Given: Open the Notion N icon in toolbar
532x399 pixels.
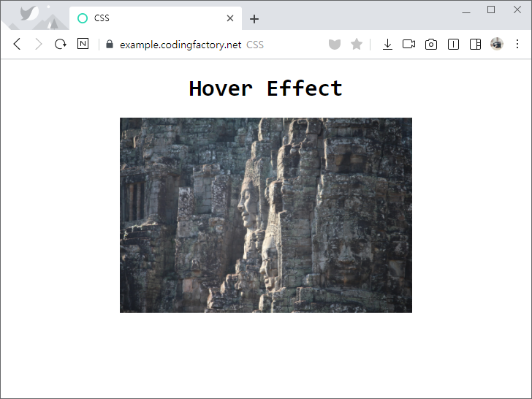Looking at the screenshot, I should coord(83,44).
